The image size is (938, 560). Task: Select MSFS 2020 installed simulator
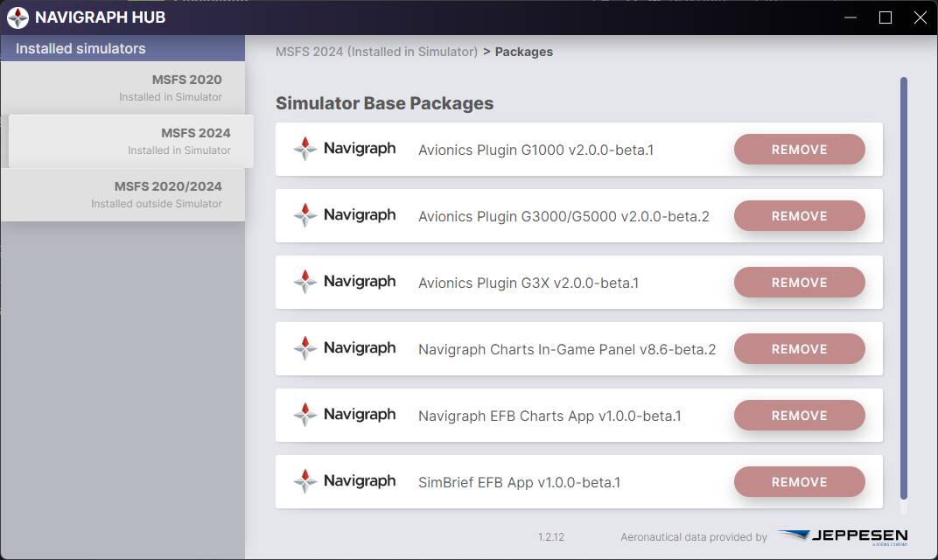tap(122, 87)
